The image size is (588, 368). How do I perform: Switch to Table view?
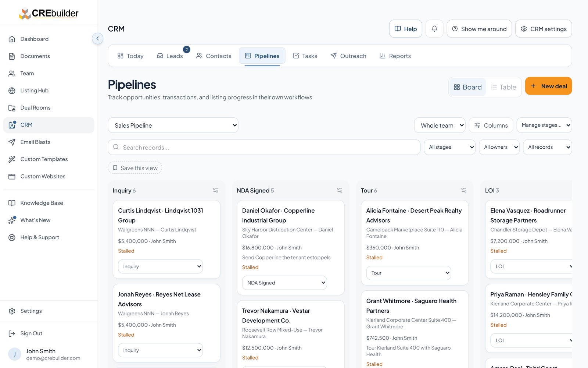pyautogui.click(x=503, y=87)
